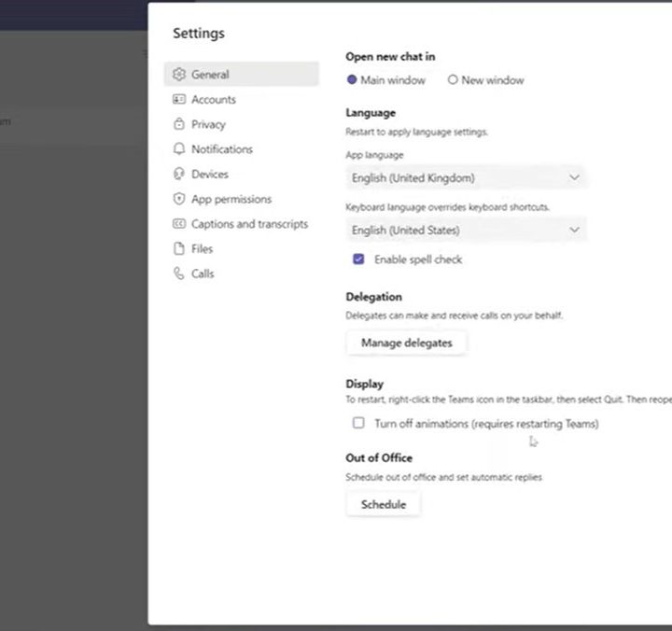The image size is (672, 631).
Task: Click the Settings dialog title
Action: pos(199,33)
